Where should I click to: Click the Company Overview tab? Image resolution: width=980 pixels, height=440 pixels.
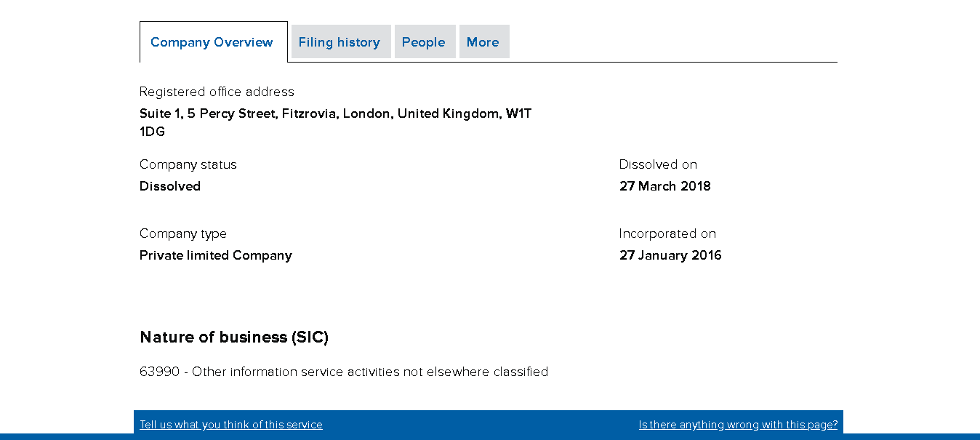[x=212, y=42]
